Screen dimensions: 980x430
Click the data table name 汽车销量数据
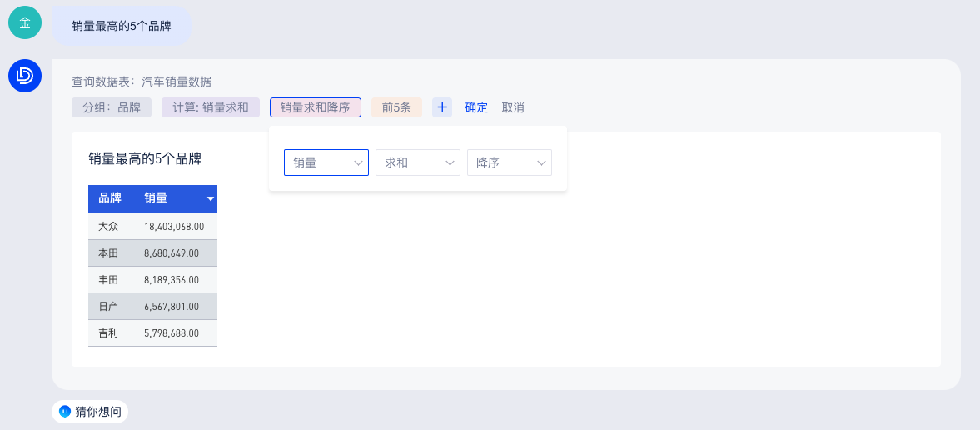click(x=177, y=82)
